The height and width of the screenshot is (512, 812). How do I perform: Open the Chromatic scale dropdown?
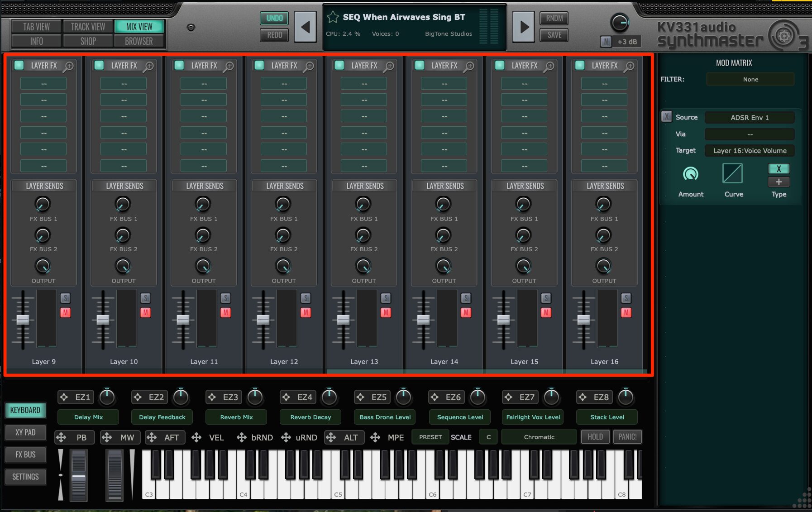(539, 437)
